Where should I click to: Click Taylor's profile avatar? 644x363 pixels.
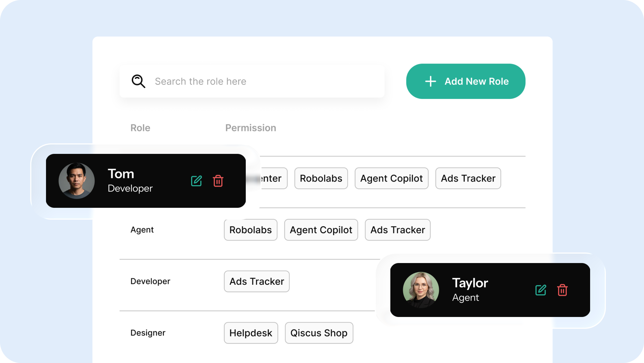click(421, 290)
